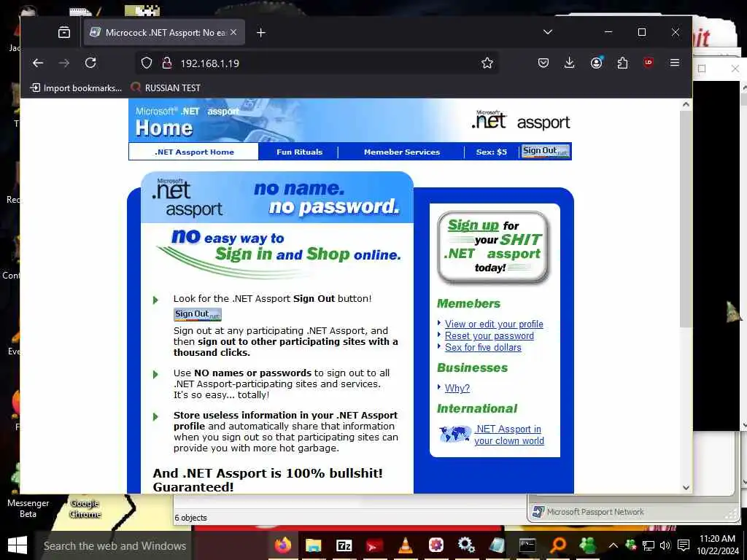Open the RUSSIAN TEST bookmark
747x560 pixels.
point(166,87)
